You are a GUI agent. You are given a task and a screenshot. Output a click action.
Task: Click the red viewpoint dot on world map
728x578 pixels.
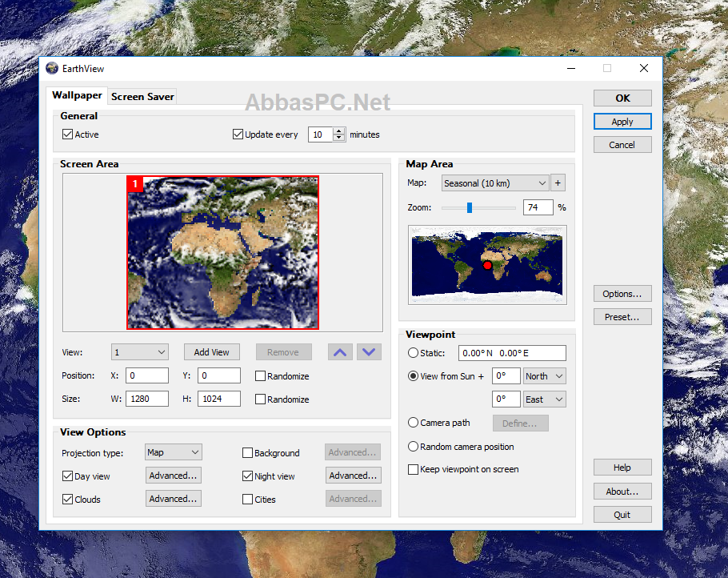[487, 265]
